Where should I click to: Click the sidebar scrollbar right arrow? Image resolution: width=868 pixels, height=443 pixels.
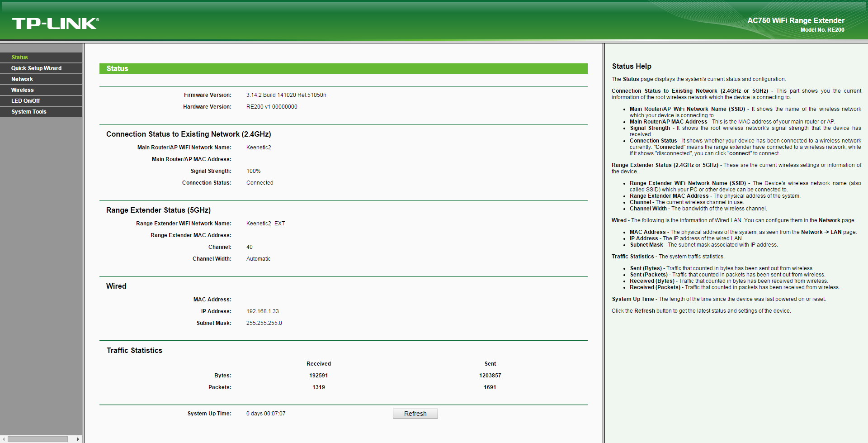[78, 439]
